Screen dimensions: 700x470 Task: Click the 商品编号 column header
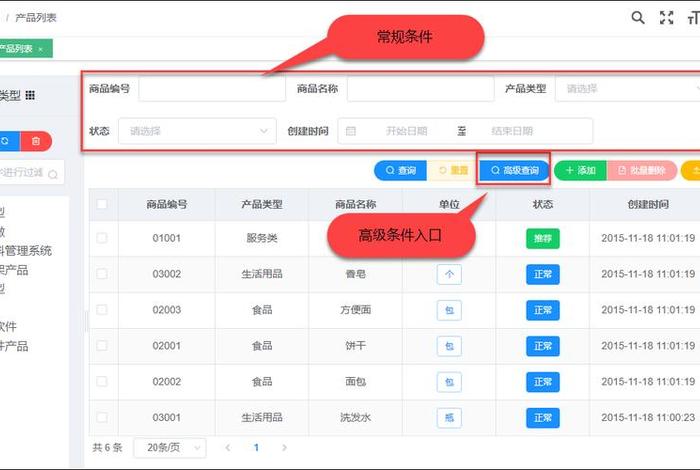167,204
